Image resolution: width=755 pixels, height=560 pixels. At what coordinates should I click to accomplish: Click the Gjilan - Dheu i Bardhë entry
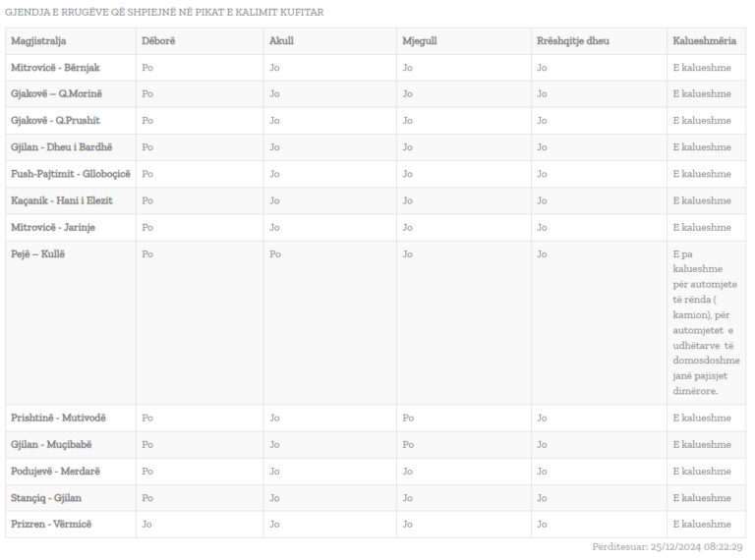66,147
